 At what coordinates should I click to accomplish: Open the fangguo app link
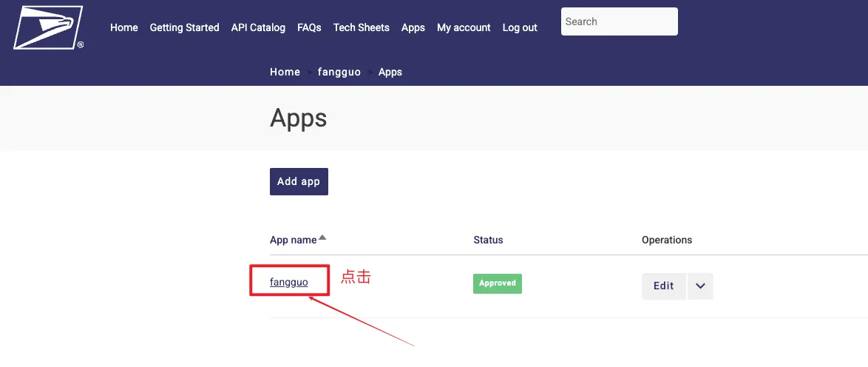pos(289,282)
